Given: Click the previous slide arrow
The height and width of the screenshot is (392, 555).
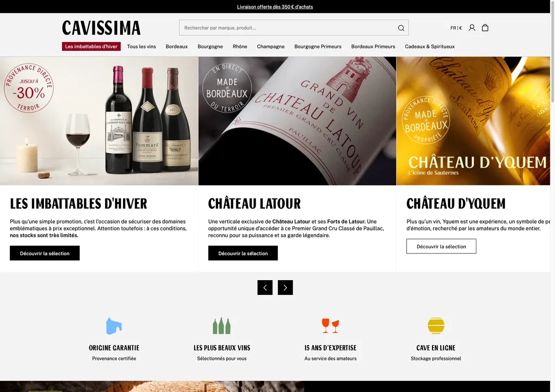Looking at the screenshot, I should [265, 288].
